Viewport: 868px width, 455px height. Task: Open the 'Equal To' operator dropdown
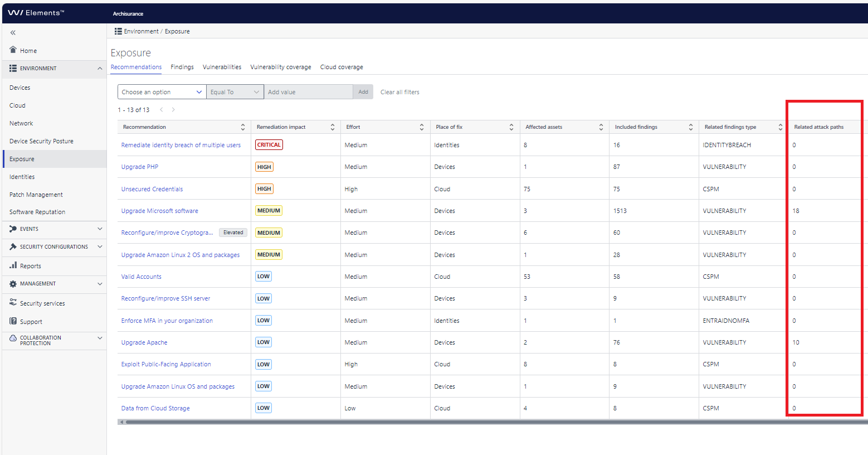[235, 92]
